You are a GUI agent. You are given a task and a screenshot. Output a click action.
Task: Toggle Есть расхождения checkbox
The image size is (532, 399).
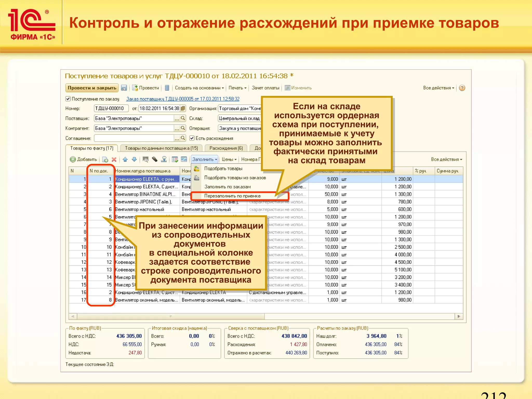click(192, 138)
